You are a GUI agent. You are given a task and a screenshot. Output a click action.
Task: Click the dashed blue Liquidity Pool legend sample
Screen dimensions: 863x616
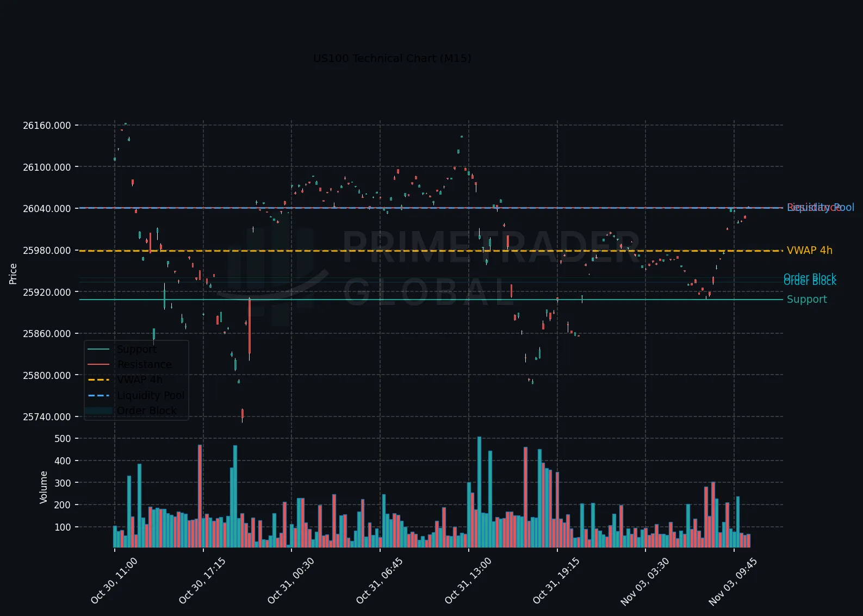click(x=99, y=395)
